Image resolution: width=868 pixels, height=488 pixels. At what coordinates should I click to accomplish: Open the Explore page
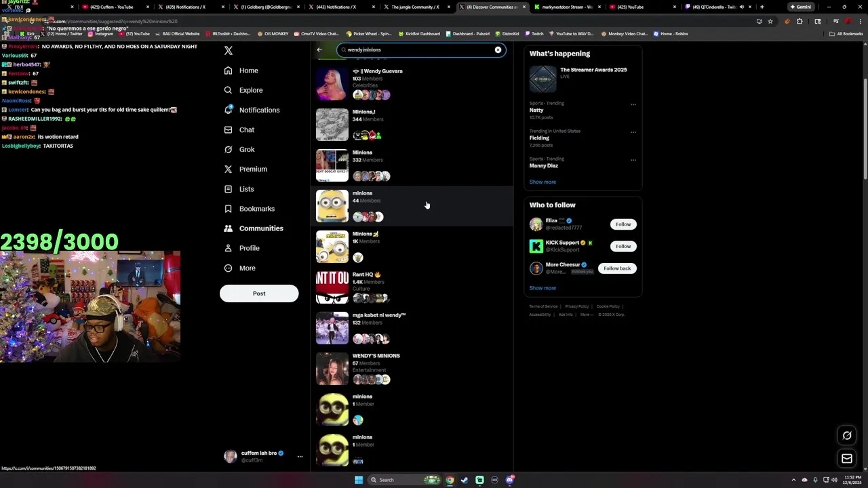[243, 90]
